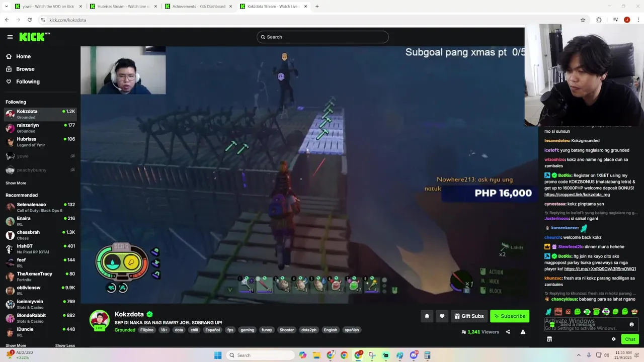644x362 pixels.
Task: Open the cropped.link promo URL in chat
Action: pos(577,195)
